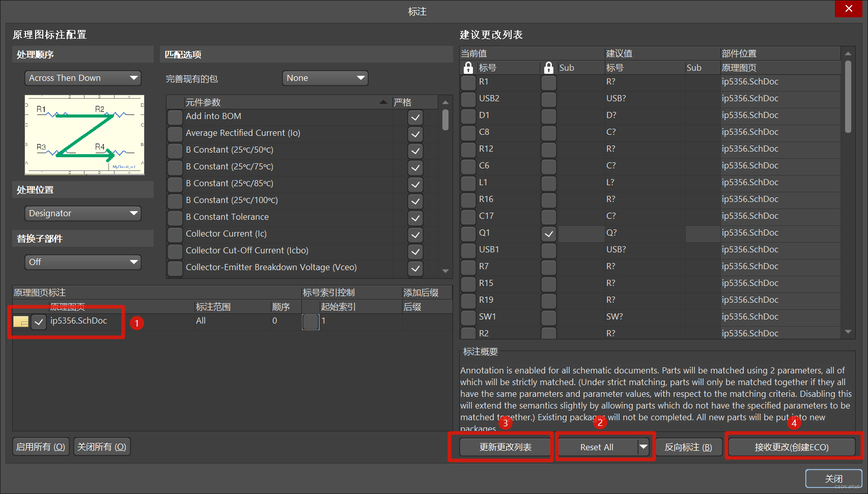Viewport: 868px width, 494px height.
Task: Select the C8 designator row
Action: (x=651, y=132)
